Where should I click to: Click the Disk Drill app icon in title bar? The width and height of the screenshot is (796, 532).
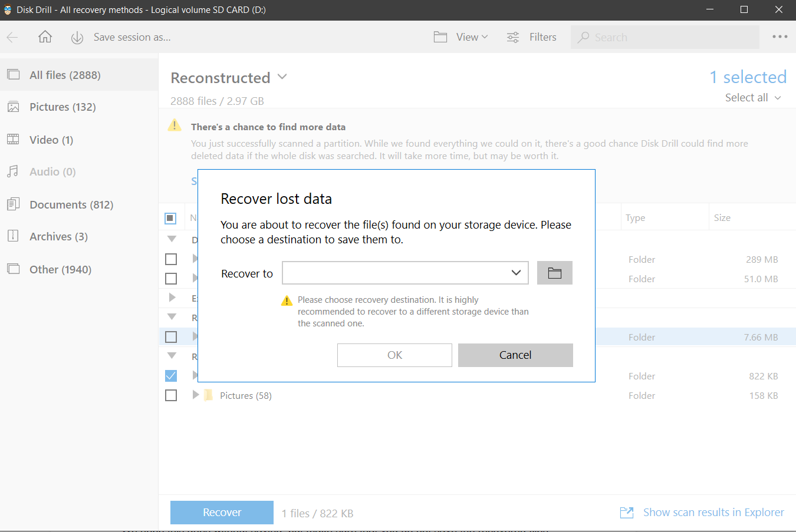pyautogui.click(x=8, y=10)
